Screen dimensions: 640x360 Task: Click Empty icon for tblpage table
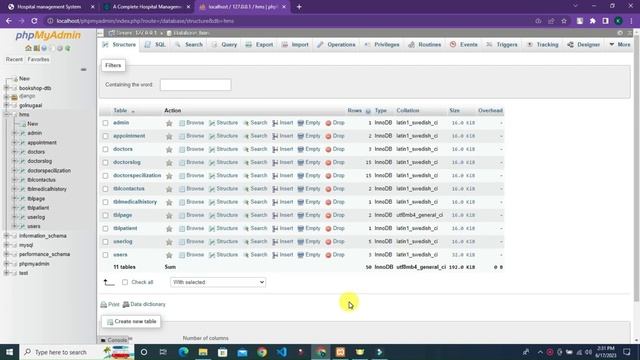[301, 215]
